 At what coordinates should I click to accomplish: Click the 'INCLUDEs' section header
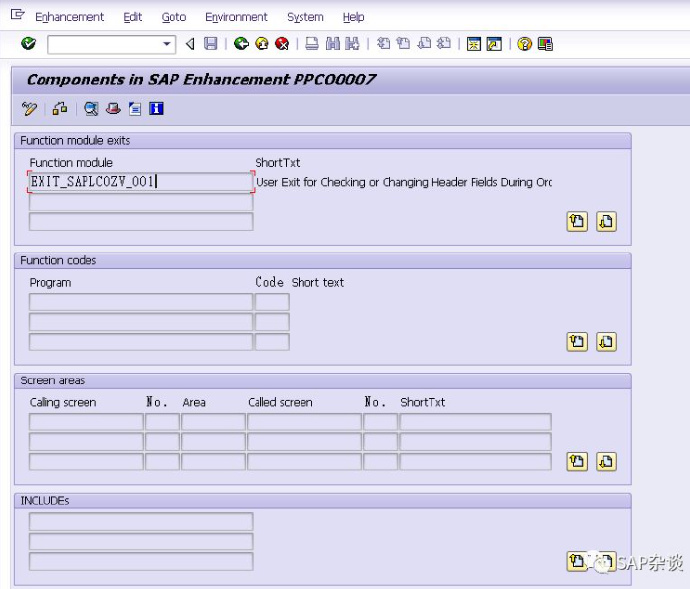(45, 501)
